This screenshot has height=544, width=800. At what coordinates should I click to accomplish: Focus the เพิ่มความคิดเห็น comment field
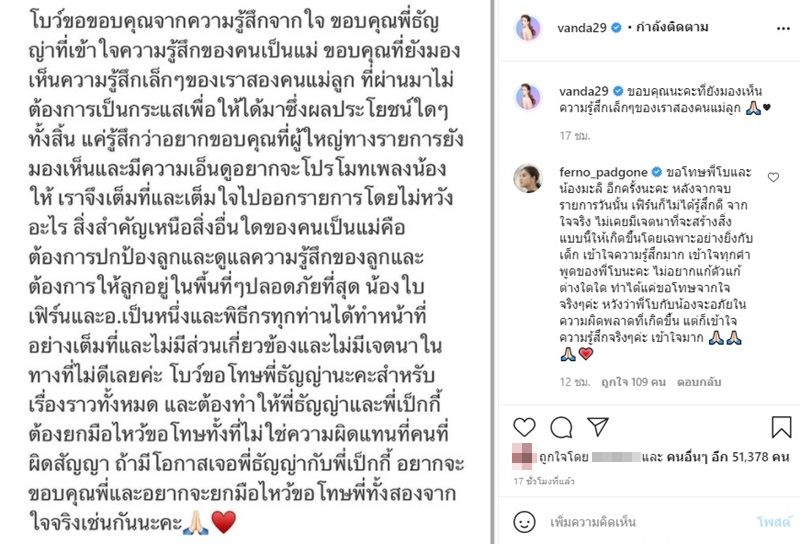648,522
